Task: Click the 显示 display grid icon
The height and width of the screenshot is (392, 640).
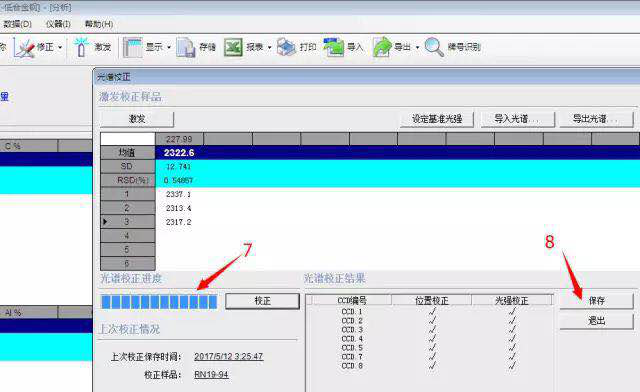Action: (132, 47)
